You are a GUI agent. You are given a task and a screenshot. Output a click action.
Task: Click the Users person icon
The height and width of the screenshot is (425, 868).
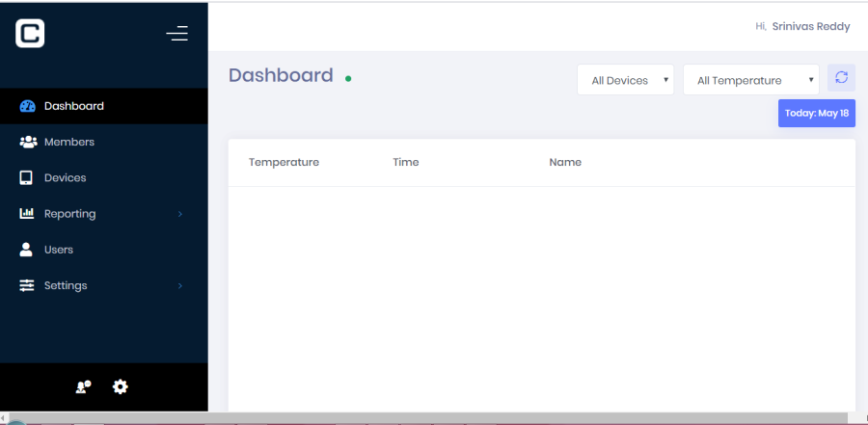[x=26, y=250]
